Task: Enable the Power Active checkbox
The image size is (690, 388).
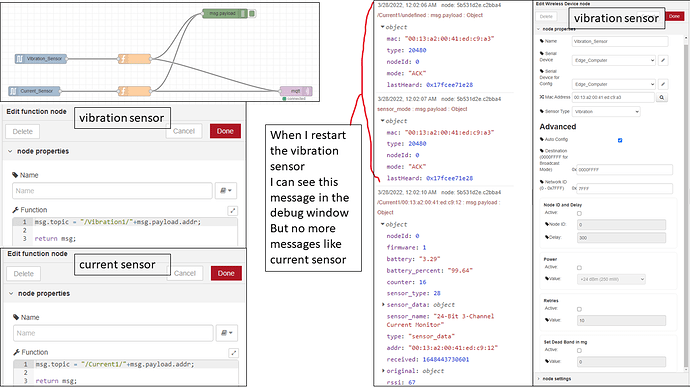Action: click(x=579, y=267)
